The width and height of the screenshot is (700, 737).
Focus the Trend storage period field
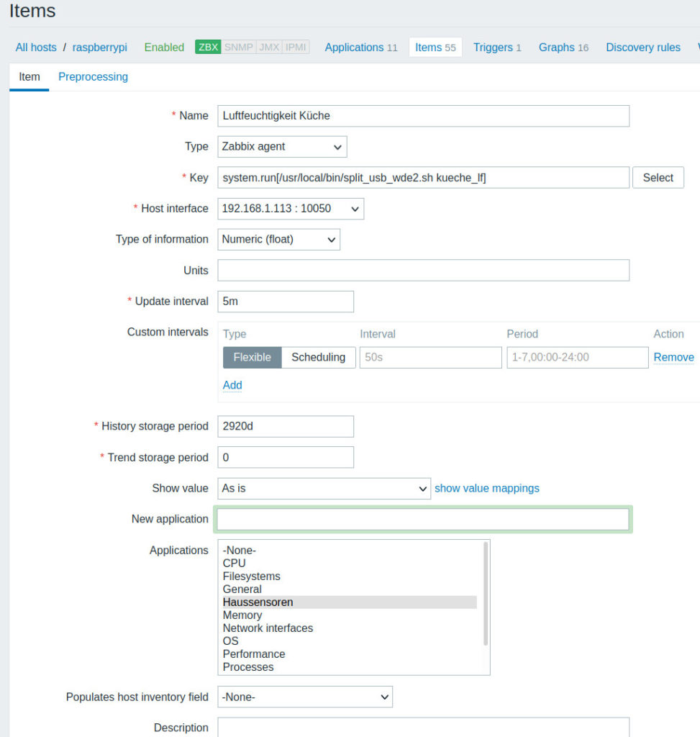[286, 457]
